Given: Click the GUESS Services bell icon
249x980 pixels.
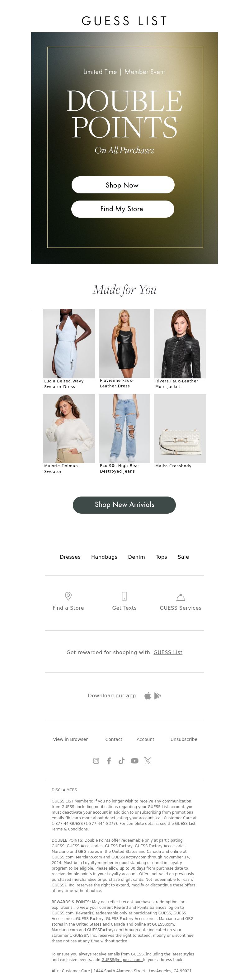Looking at the screenshot, I should (x=181, y=597).
